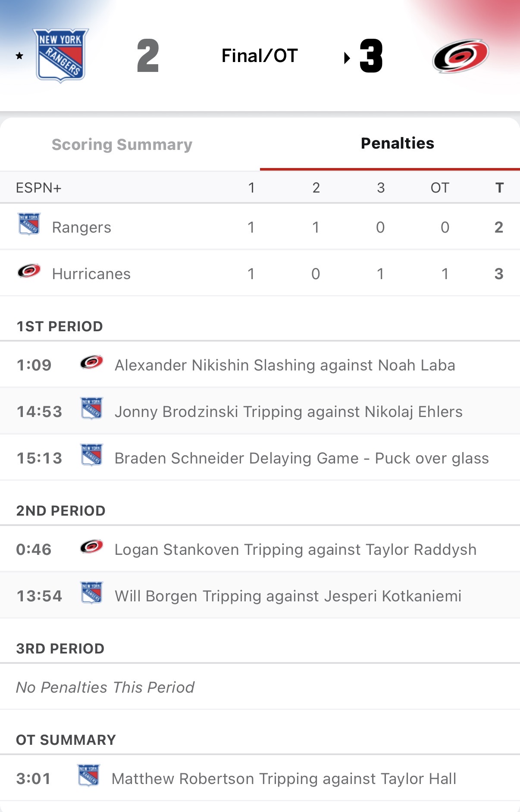Open the Hurricanes team name link

point(91,274)
